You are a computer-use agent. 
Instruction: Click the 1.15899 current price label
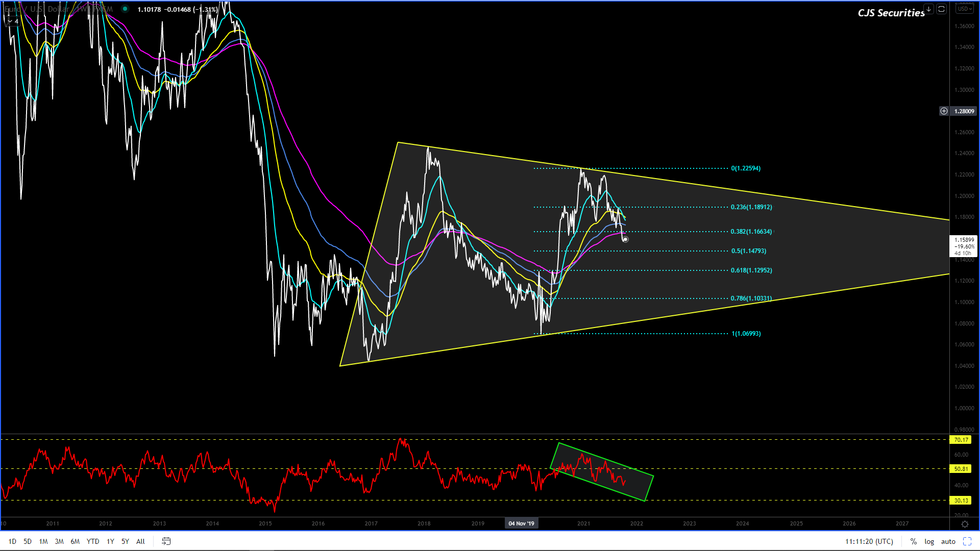(x=964, y=240)
